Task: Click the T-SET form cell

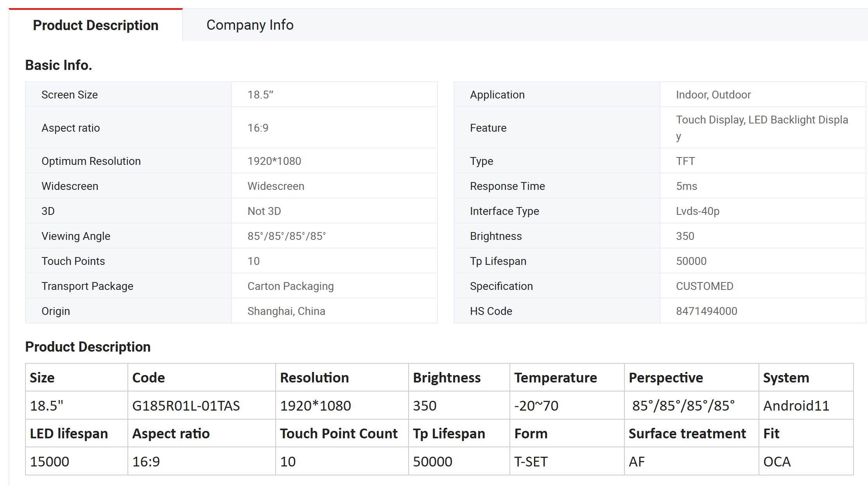Action: click(x=531, y=461)
